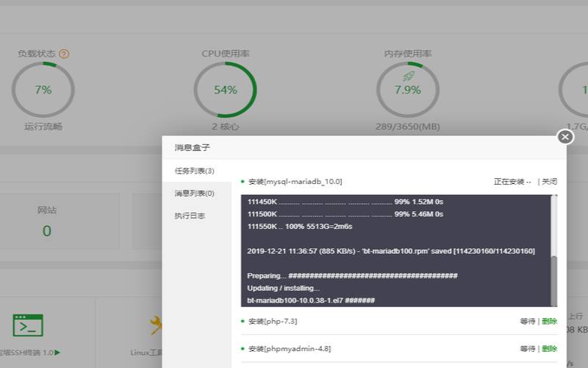
Task: Click the '运行流畅' load status text
Action: (x=43, y=127)
